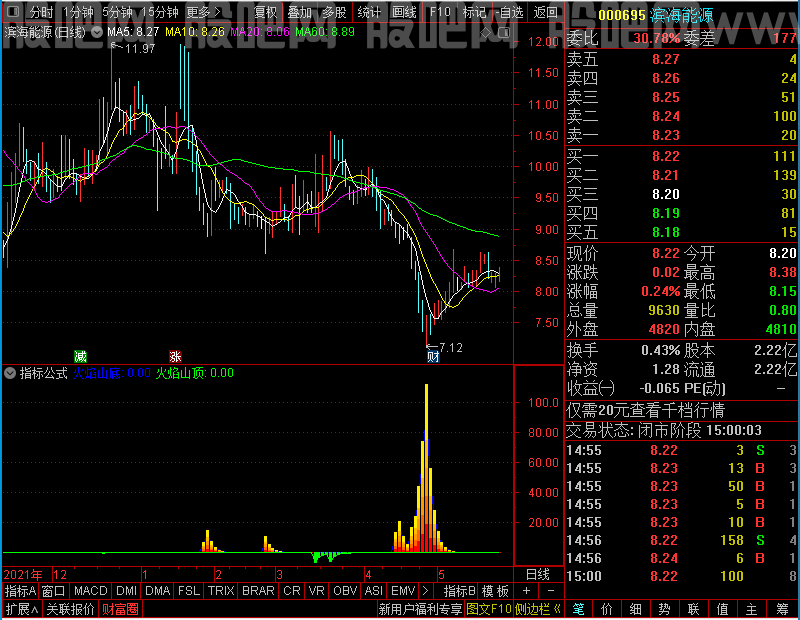The height and width of the screenshot is (620, 800).
Task: Click the 财 marker below the low price
Action: click(x=433, y=357)
